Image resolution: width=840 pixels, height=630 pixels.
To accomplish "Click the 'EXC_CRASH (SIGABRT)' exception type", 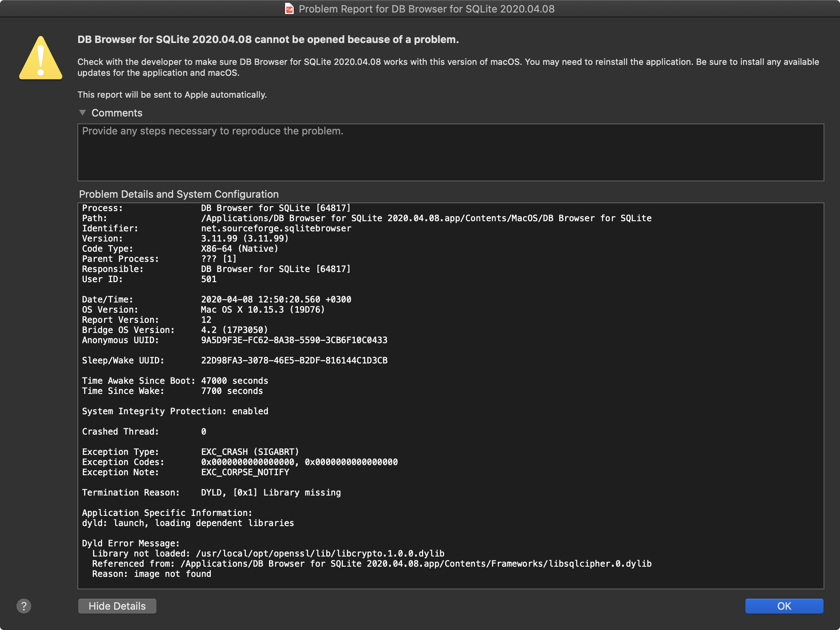I will tap(250, 452).
